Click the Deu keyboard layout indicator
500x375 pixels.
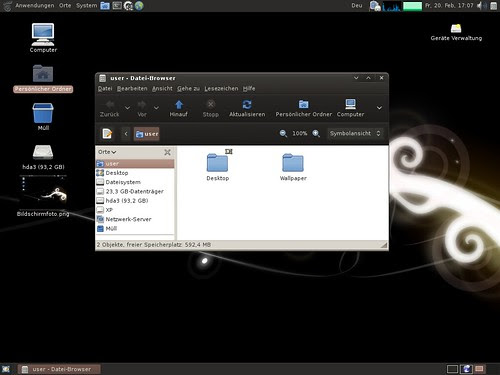coord(356,6)
